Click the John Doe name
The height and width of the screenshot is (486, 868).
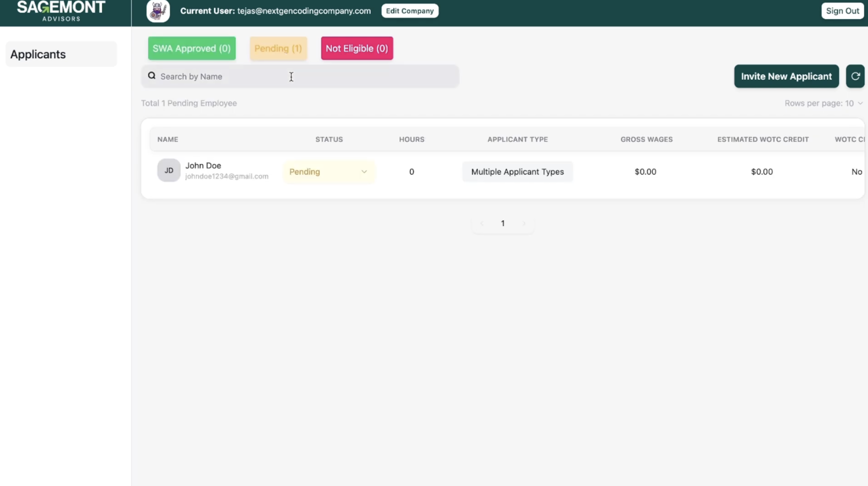tap(203, 166)
